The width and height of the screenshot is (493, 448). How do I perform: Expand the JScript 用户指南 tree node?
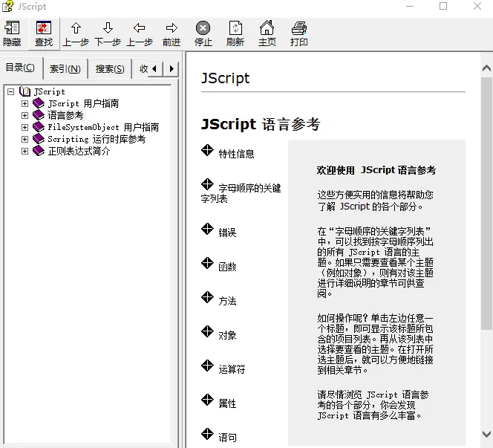point(25,104)
